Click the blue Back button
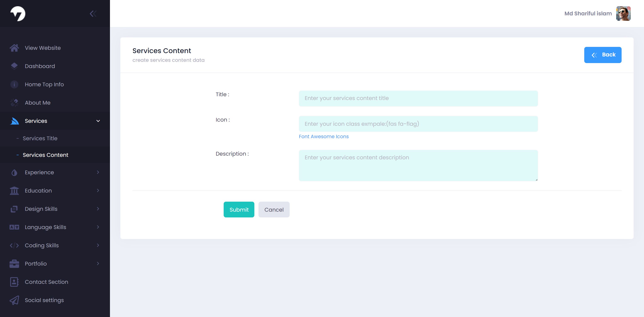Image resolution: width=644 pixels, height=317 pixels. (x=603, y=55)
